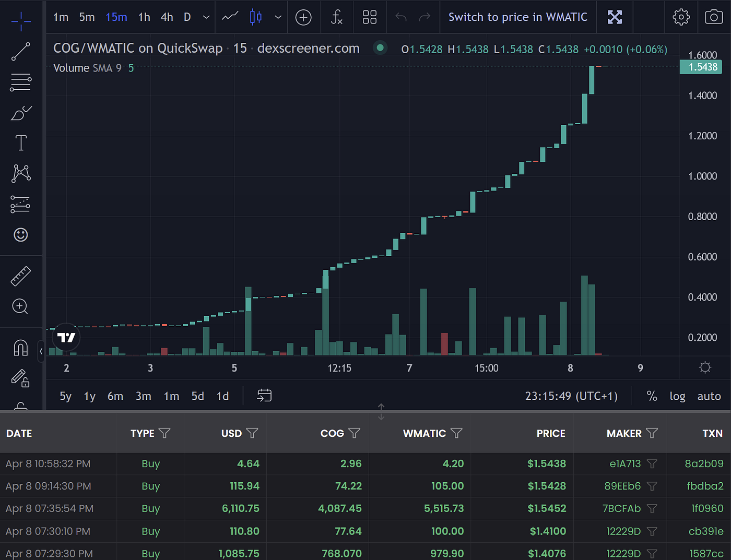Filter transactions by TYPE column
Image resolution: width=731 pixels, height=560 pixels.
164,433
